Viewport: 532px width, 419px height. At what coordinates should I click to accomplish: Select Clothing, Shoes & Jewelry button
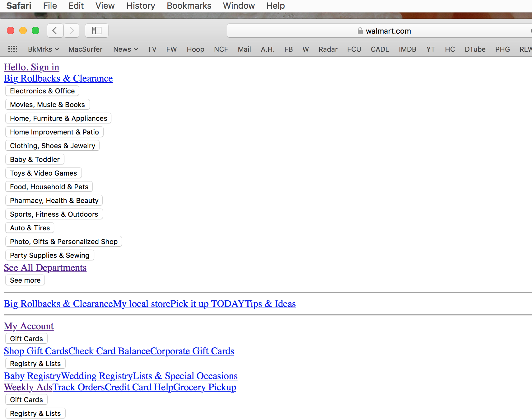coord(53,146)
